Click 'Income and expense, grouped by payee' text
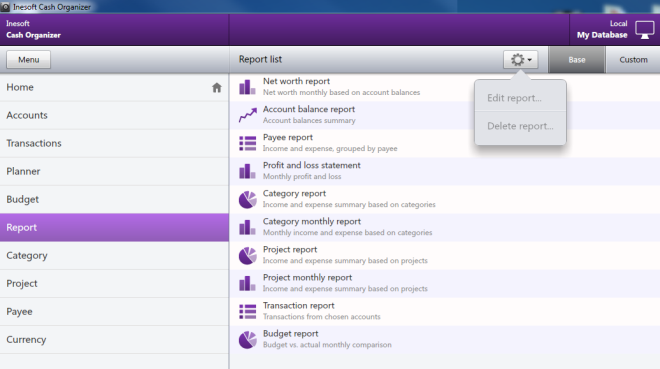Image resolution: width=660 pixels, height=369 pixels. coord(330,149)
